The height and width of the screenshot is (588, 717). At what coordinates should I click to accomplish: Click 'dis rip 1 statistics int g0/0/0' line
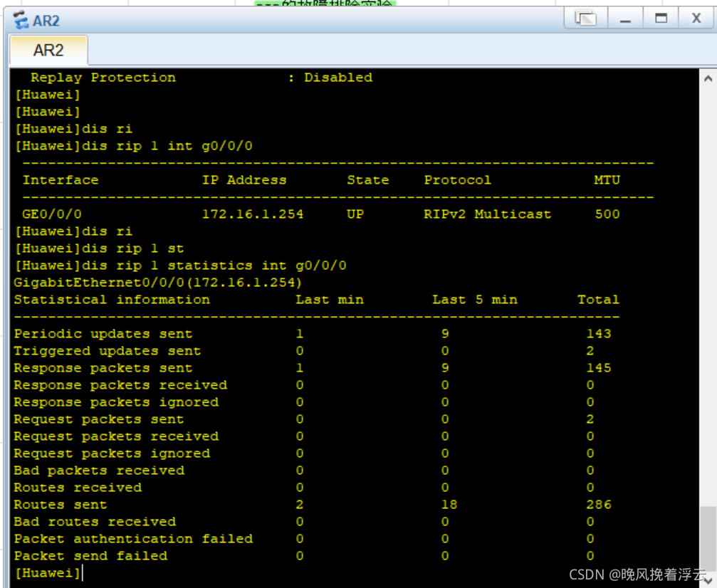pos(181,266)
